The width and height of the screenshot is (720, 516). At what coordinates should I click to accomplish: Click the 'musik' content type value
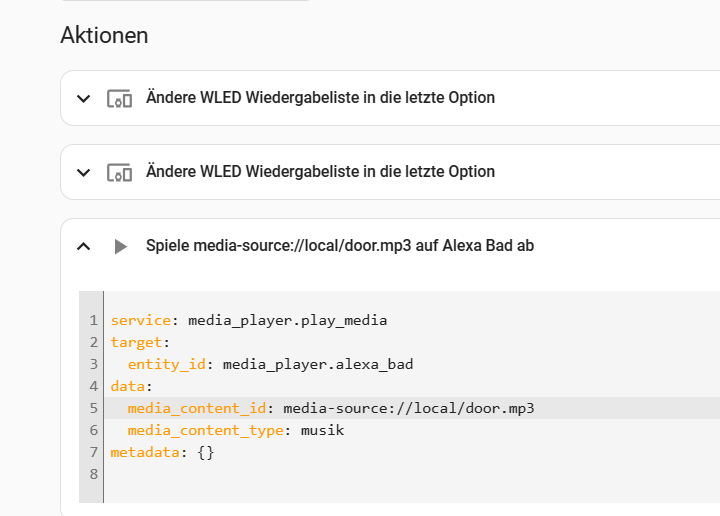pyautogui.click(x=322, y=430)
